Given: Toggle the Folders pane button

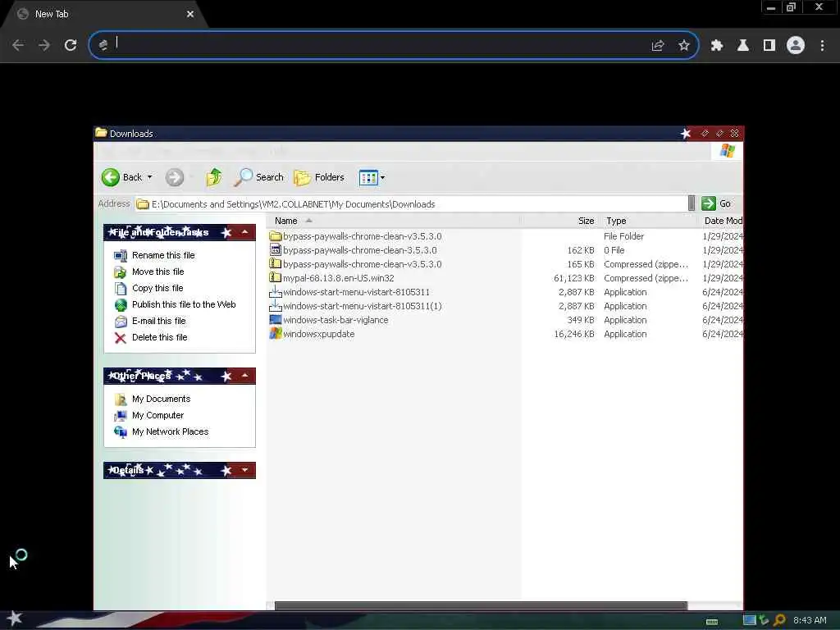Looking at the screenshot, I should [319, 177].
